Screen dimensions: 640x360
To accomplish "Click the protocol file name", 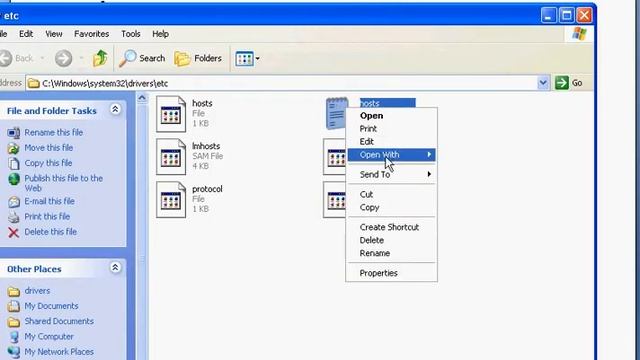I will pyautogui.click(x=207, y=189).
